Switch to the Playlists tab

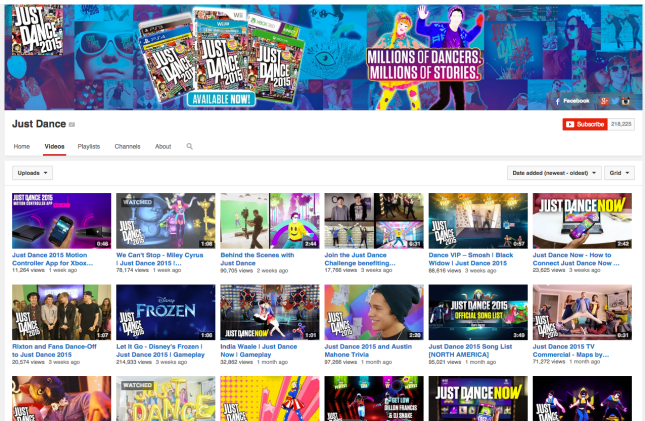coord(89,147)
